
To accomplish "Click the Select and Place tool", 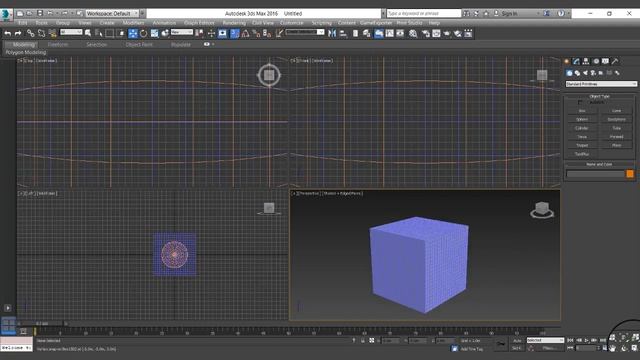I will click(165, 33).
